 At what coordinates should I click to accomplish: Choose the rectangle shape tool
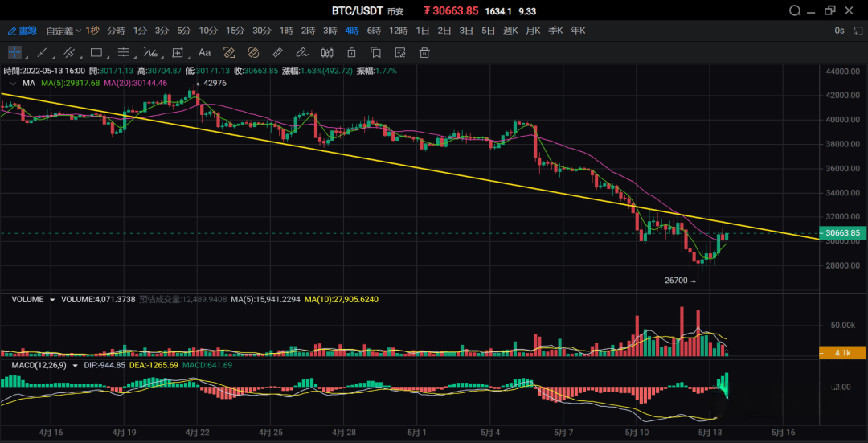[x=96, y=53]
